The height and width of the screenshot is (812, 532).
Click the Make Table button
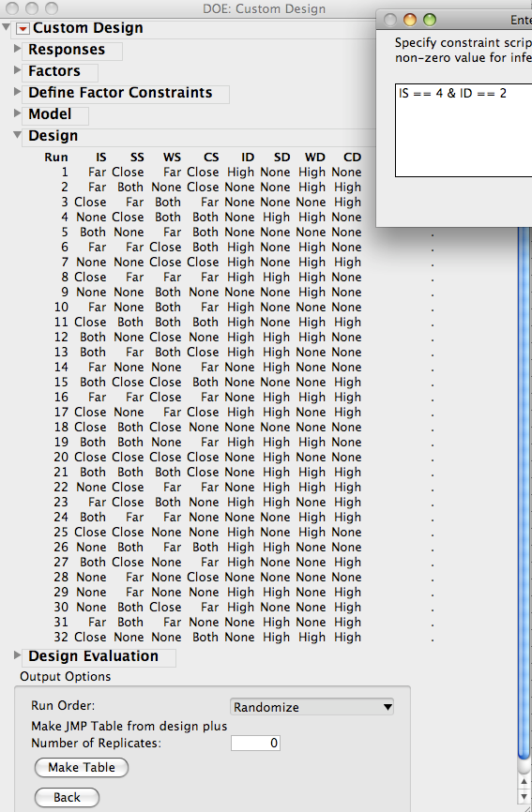coord(82,768)
